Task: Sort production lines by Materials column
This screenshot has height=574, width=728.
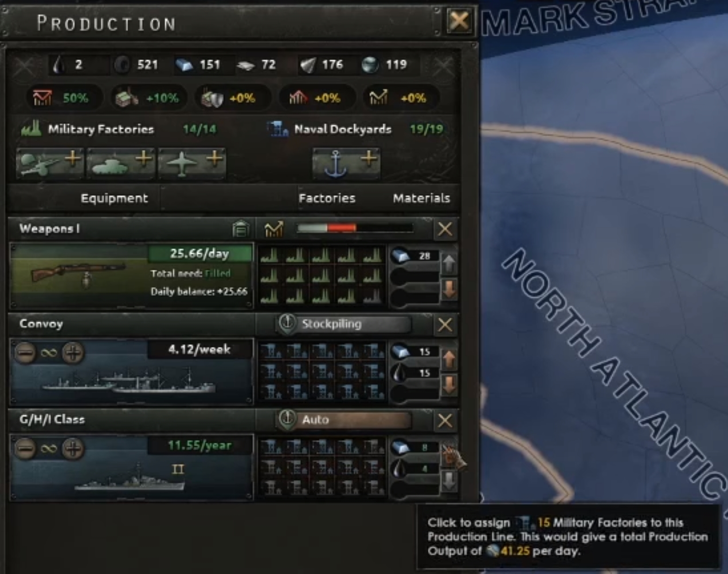Action: 421,198
